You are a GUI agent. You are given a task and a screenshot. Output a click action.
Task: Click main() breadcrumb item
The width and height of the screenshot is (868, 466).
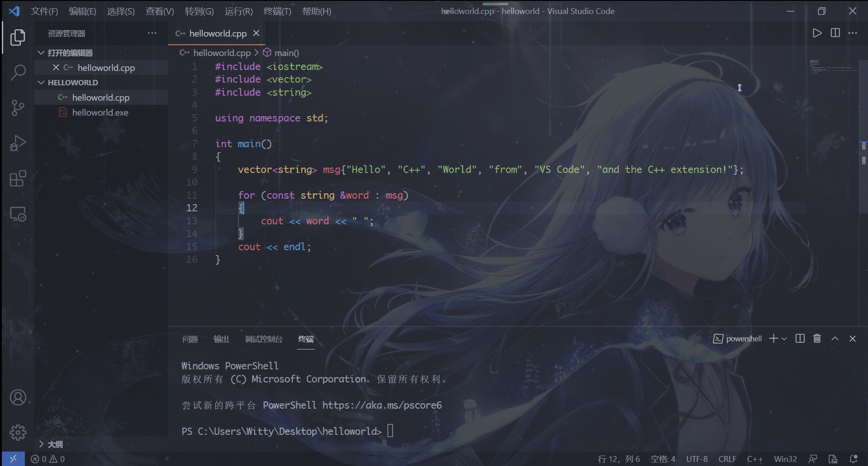point(286,53)
